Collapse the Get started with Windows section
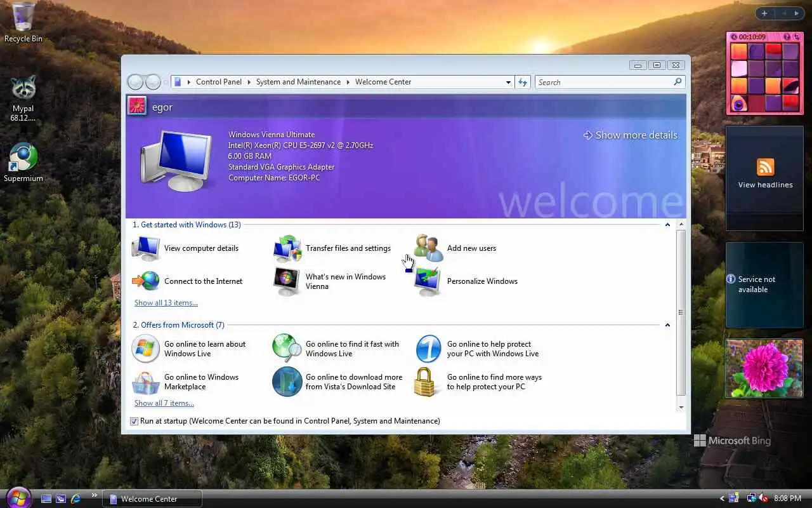 tap(667, 225)
